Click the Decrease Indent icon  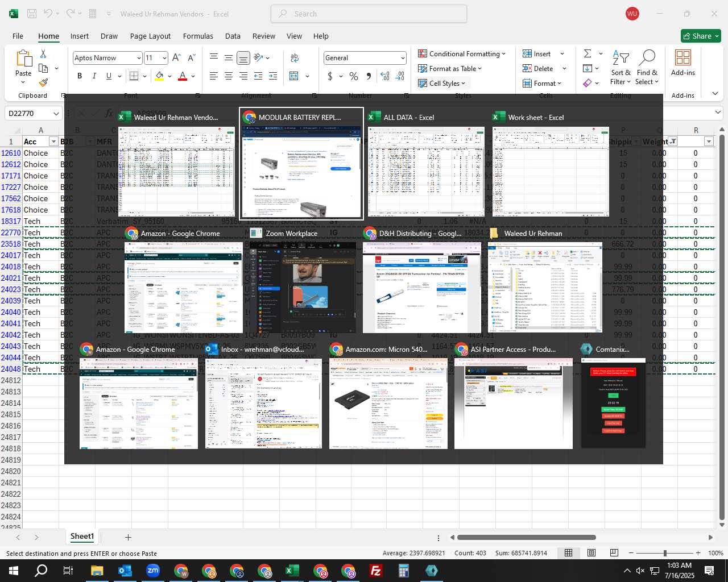pos(258,76)
